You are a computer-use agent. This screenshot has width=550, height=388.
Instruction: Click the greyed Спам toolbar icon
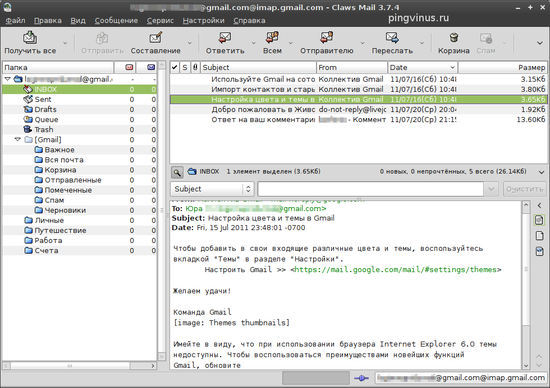point(486,38)
